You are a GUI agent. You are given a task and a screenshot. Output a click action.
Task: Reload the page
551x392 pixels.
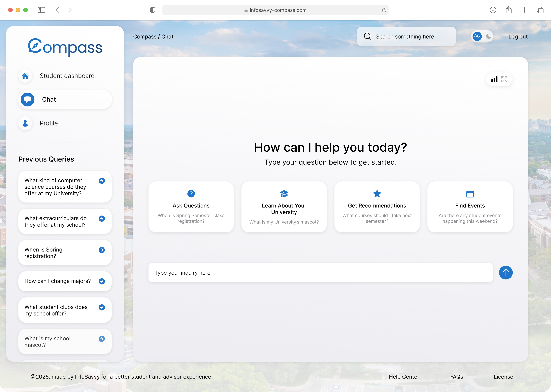[x=384, y=10]
